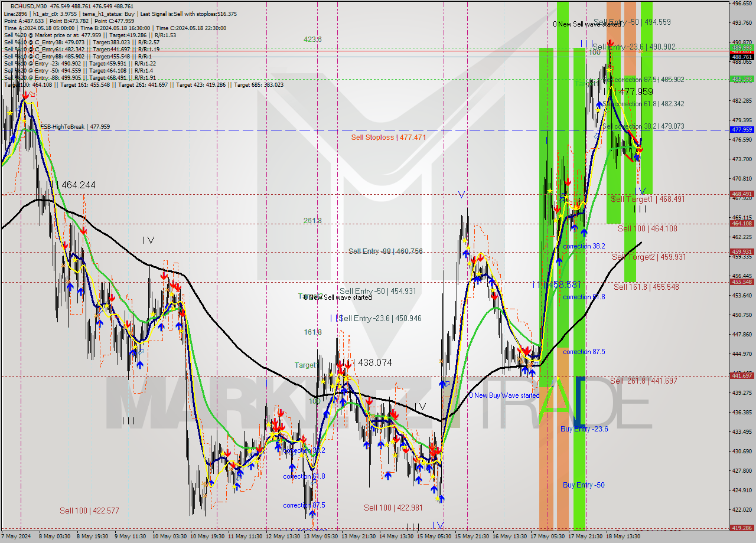The height and width of the screenshot is (543, 756).
Task: Click the 439.275 price axis value
Action: click(742, 392)
